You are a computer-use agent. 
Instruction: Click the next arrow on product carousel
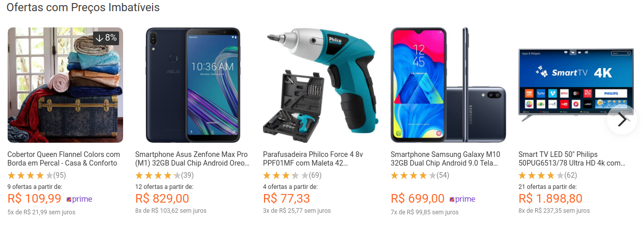click(622, 120)
